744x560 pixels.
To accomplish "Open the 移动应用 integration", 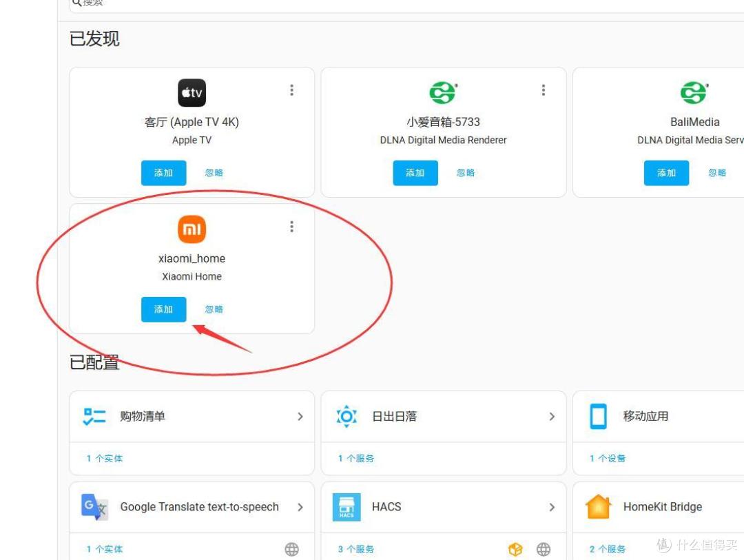I will (x=645, y=416).
